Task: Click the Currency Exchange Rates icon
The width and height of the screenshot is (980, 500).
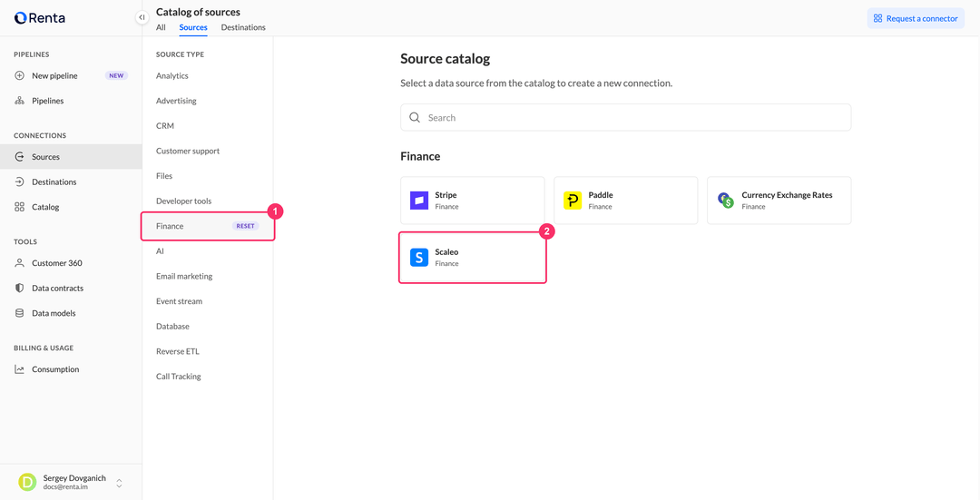Action: coord(726,200)
